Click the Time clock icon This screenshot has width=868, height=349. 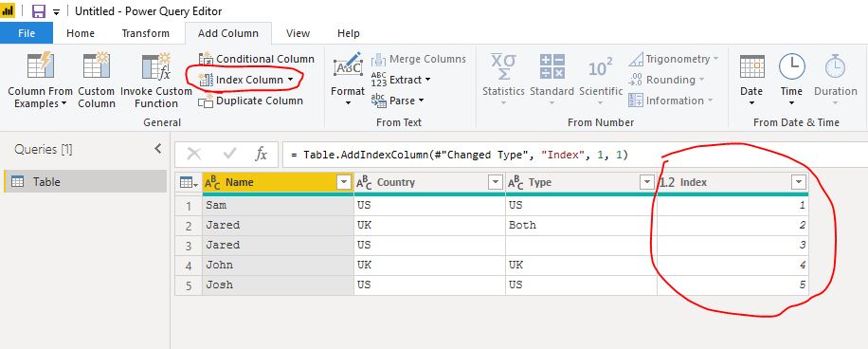[791, 66]
